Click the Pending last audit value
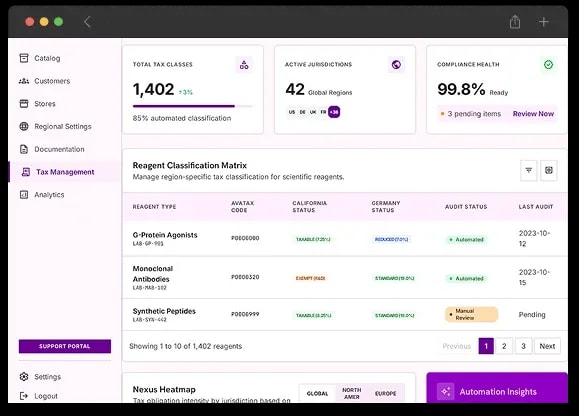 532,314
